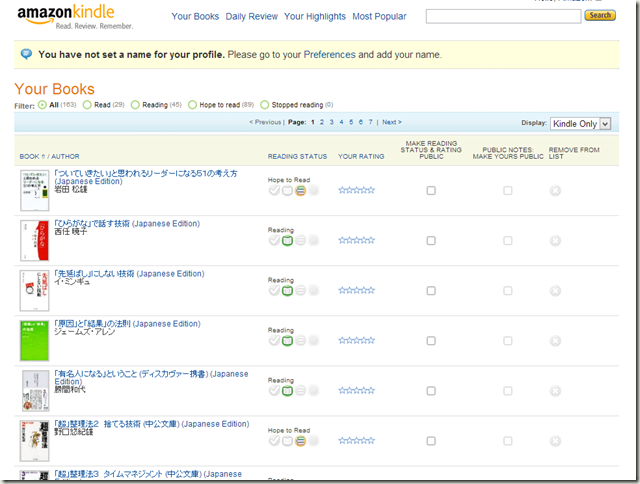Viewport: 640px width, 484px height.
Task: Mark 「原因」と「結果」の法則 as Read checkmark icon
Action: point(274,340)
